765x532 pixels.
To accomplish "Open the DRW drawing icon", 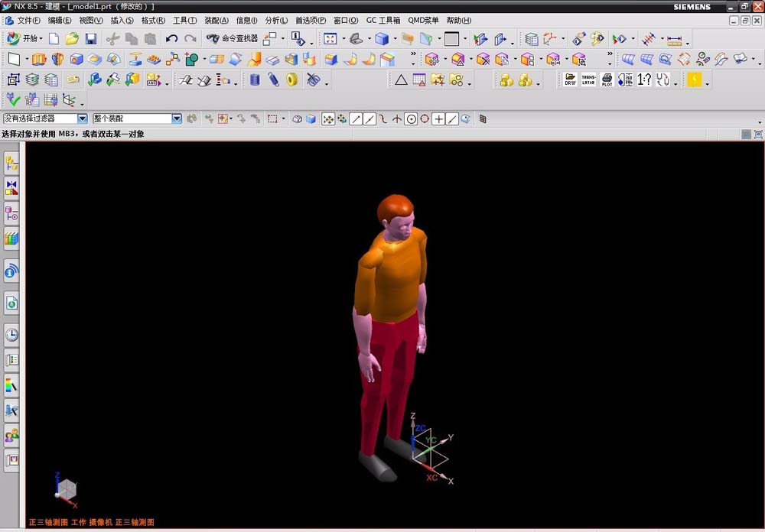I will [570, 79].
